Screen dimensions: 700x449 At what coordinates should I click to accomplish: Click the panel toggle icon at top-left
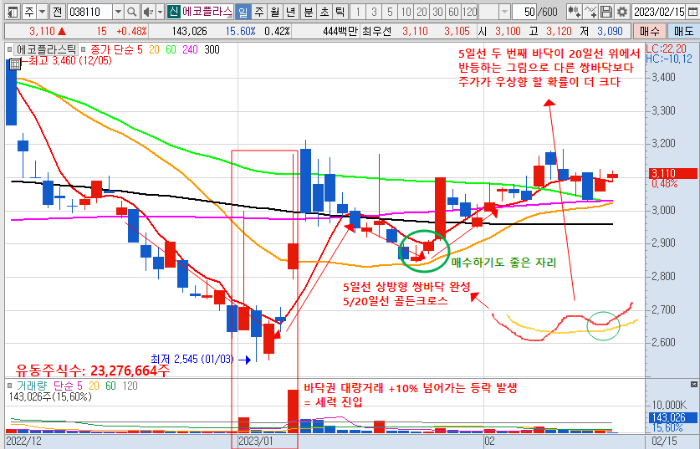[13, 12]
